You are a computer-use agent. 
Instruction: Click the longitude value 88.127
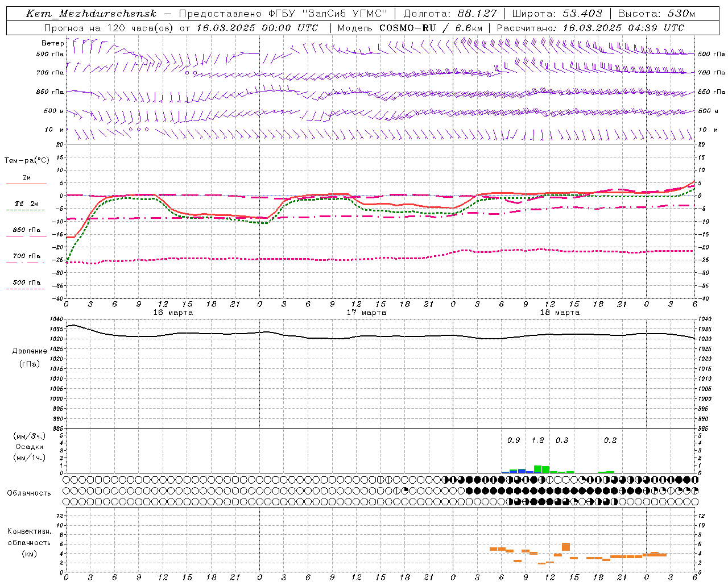477,14
